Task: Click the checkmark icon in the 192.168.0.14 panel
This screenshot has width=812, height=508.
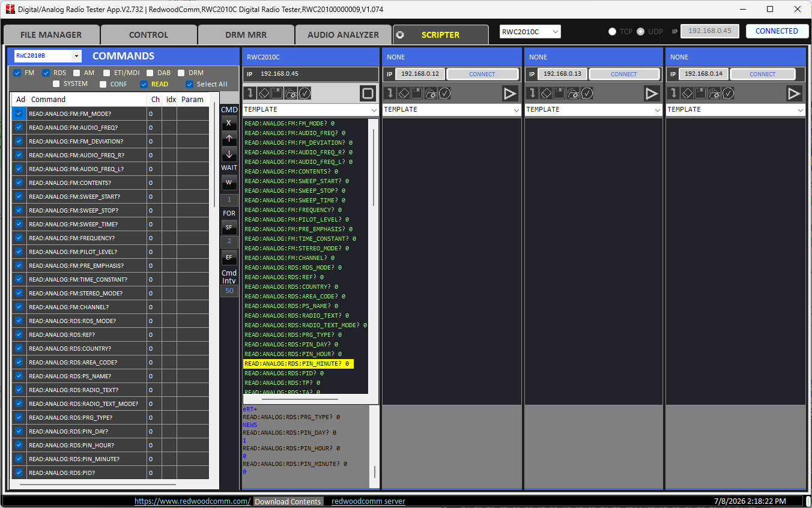Action: click(729, 93)
